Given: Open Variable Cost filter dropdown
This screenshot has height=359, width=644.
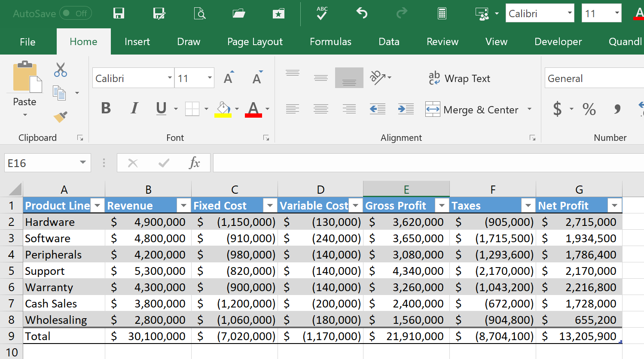Looking at the screenshot, I should tap(355, 206).
